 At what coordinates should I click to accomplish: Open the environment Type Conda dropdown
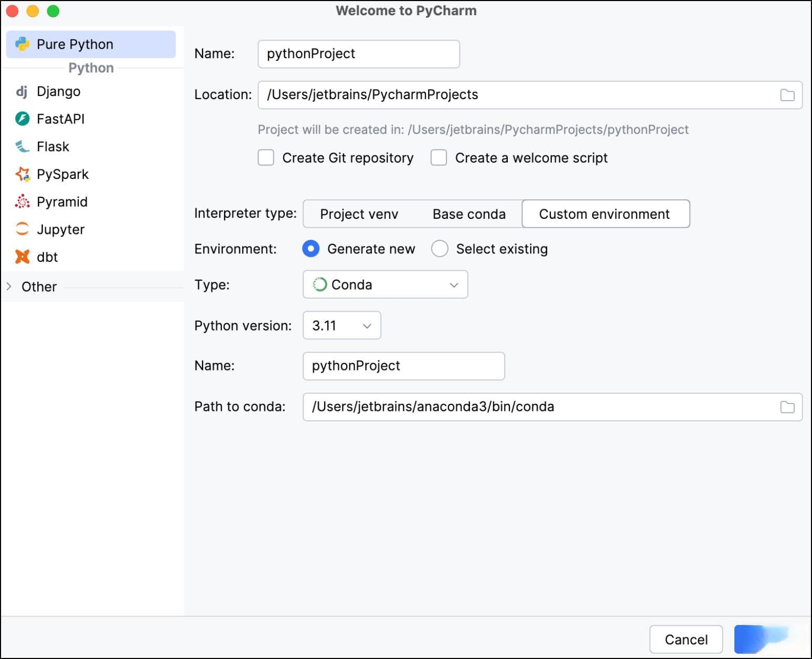coord(385,285)
